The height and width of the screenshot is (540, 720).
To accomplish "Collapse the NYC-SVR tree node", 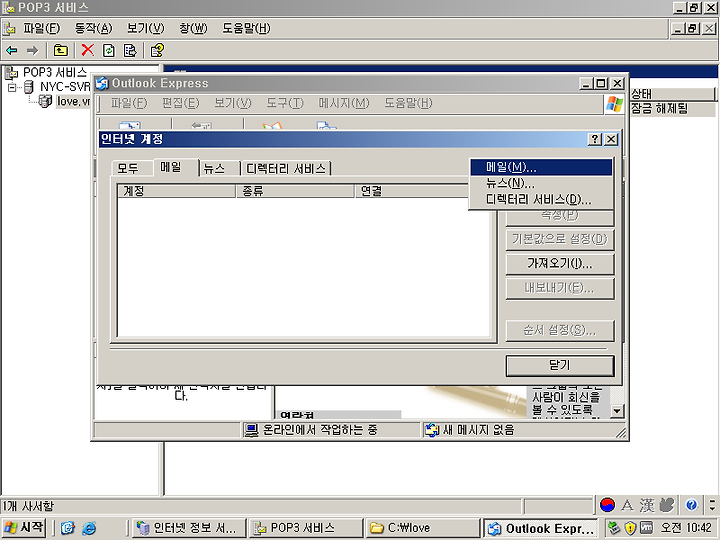I will point(12,87).
